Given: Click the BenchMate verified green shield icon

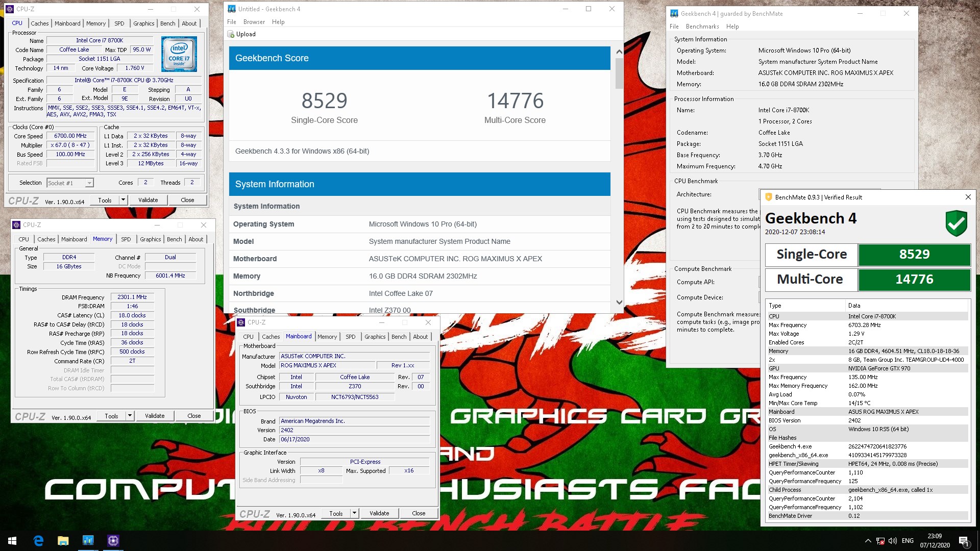Looking at the screenshot, I should [x=956, y=223].
